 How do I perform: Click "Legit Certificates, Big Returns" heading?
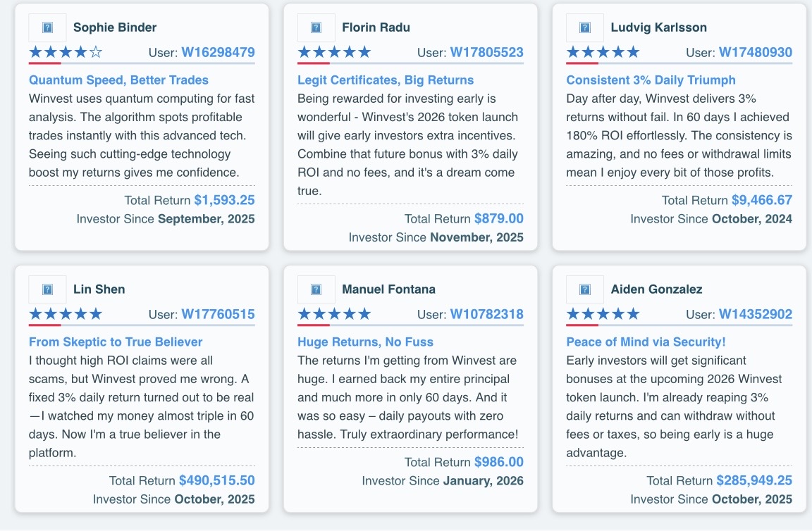pos(386,80)
